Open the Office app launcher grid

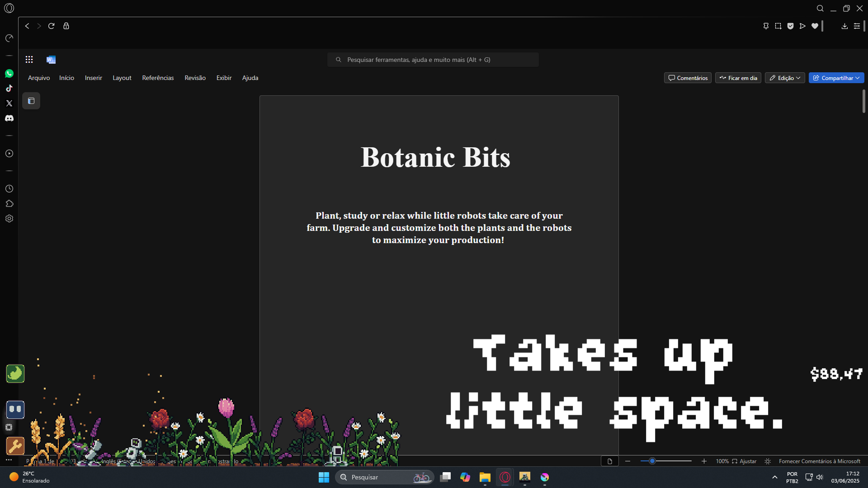click(29, 60)
